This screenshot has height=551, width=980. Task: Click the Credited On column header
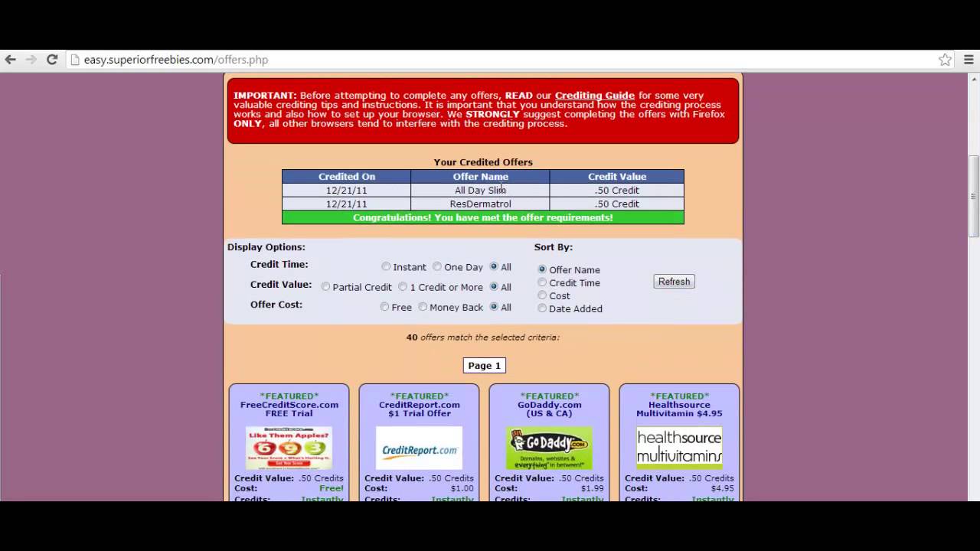[347, 177]
